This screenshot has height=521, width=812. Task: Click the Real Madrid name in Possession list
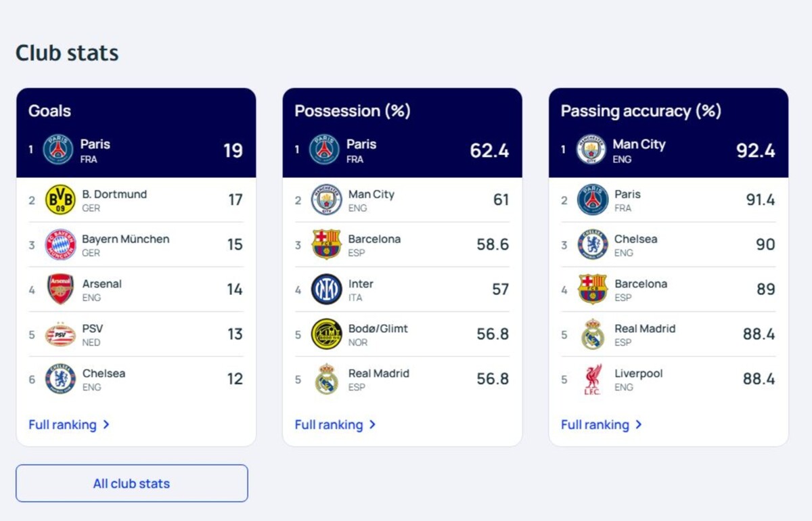pyautogui.click(x=378, y=373)
